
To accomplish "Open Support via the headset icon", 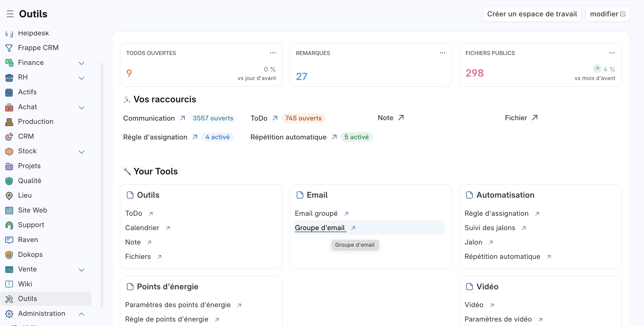I will (9, 225).
